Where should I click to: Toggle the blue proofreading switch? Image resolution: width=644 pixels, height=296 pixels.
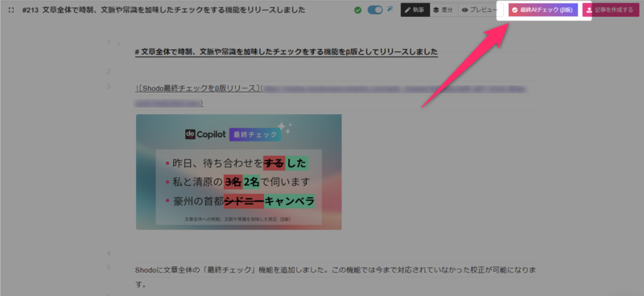tap(375, 10)
